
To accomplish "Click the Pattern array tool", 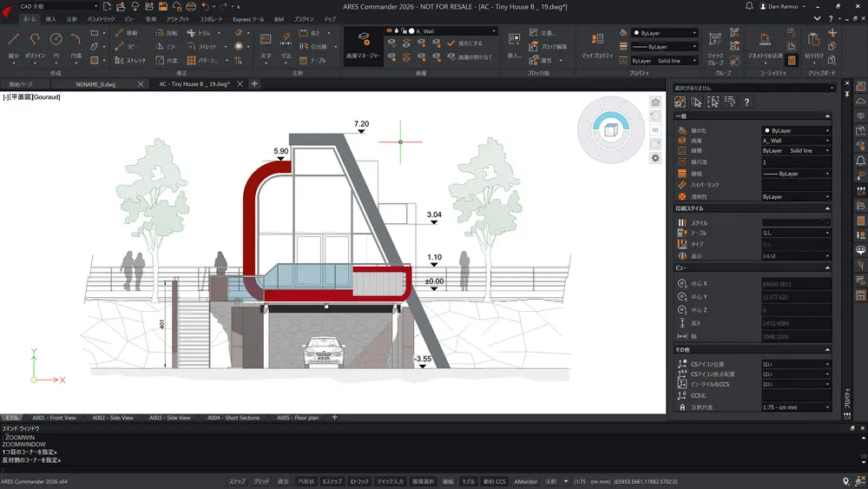I will point(202,60).
